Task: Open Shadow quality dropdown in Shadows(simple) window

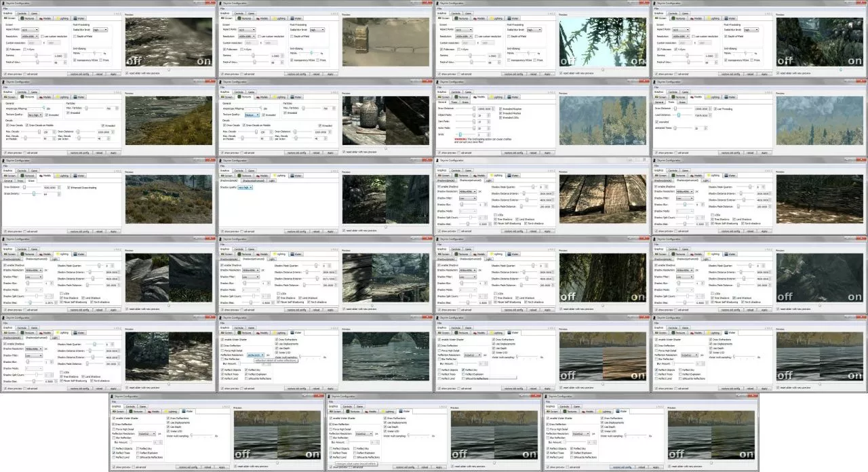Action: (x=245, y=187)
